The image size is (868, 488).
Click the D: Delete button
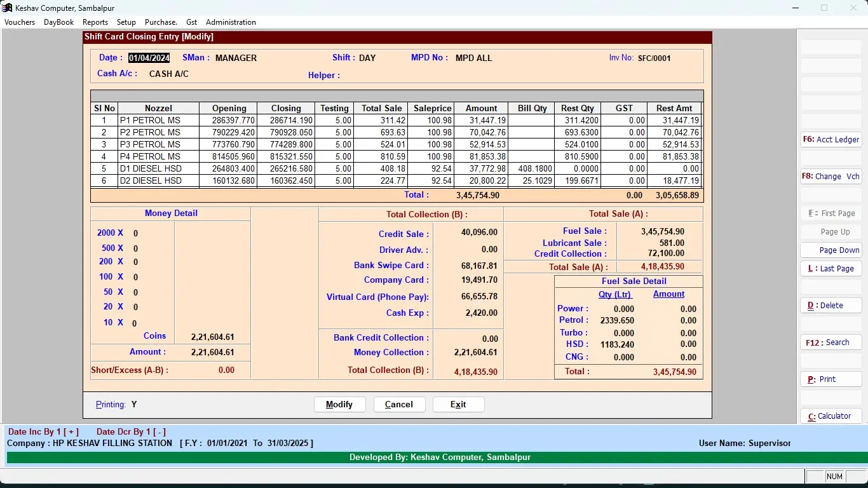pyautogui.click(x=831, y=306)
